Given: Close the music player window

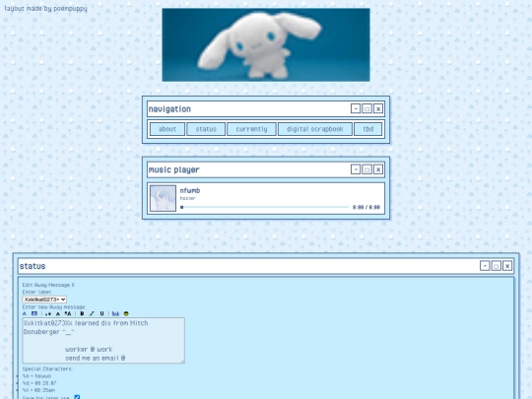Looking at the screenshot, I should click(378, 169).
